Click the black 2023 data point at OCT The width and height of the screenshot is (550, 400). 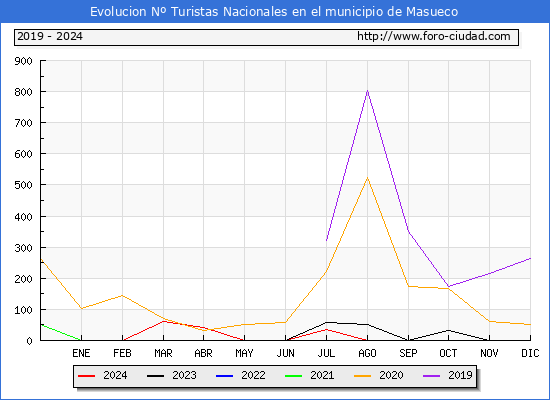448,330
